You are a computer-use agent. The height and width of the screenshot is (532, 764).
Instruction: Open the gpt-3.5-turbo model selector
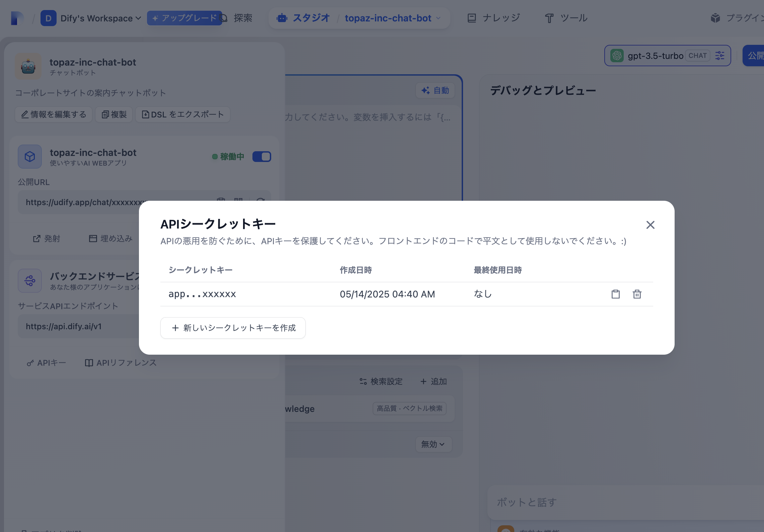click(x=667, y=56)
